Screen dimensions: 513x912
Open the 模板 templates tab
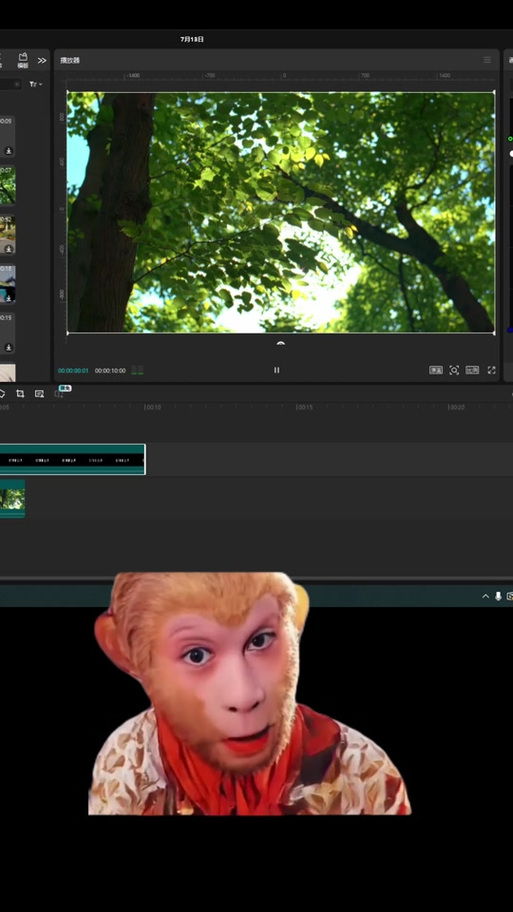point(23,60)
